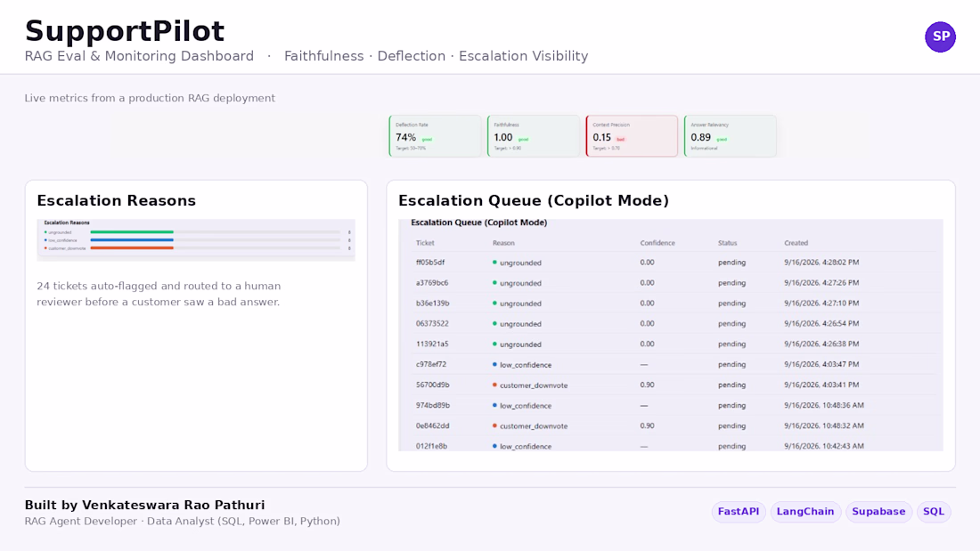Click the orange customer_downvote progress bar
Screen dimensions: 980x551
pyautogui.click(x=132, y=248)
